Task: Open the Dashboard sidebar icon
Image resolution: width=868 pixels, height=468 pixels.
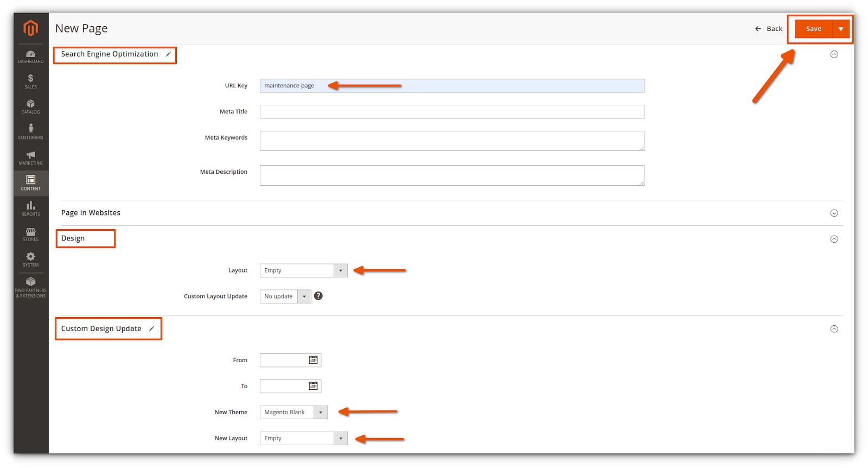Action: point(31,56)
